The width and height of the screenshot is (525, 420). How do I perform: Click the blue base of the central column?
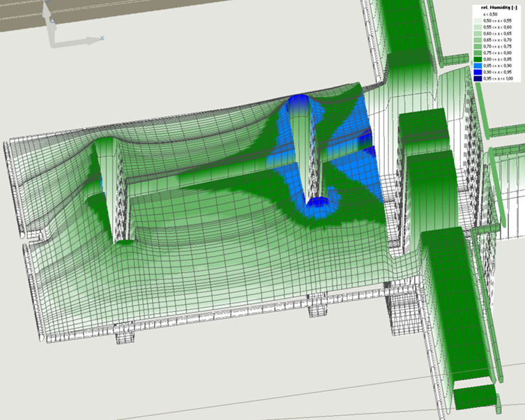[x=319, y=203]
